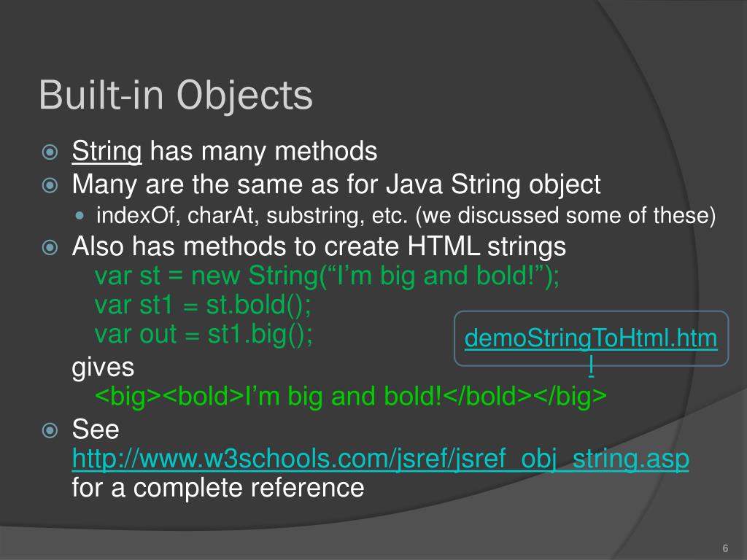The height and width of the screenshot is (560, 747).
Task: Click the slide number 6
Action: pyautogui.click(x=726, y=548)
